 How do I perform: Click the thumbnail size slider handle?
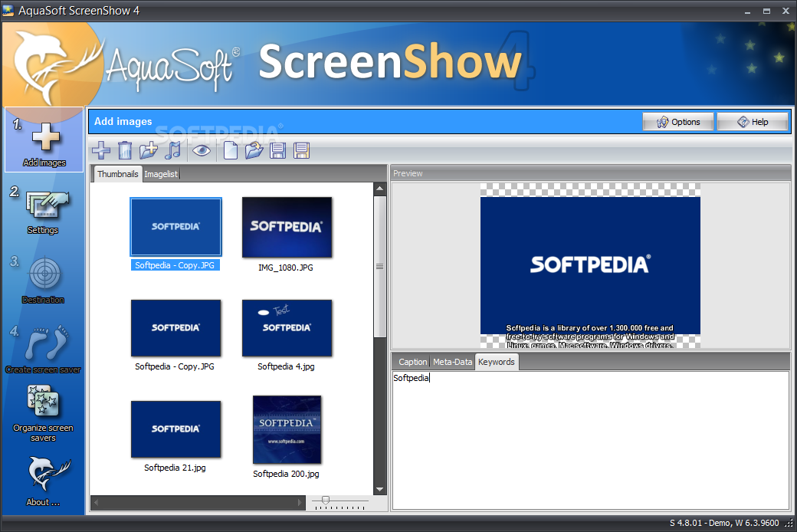[x=326, y=501]
